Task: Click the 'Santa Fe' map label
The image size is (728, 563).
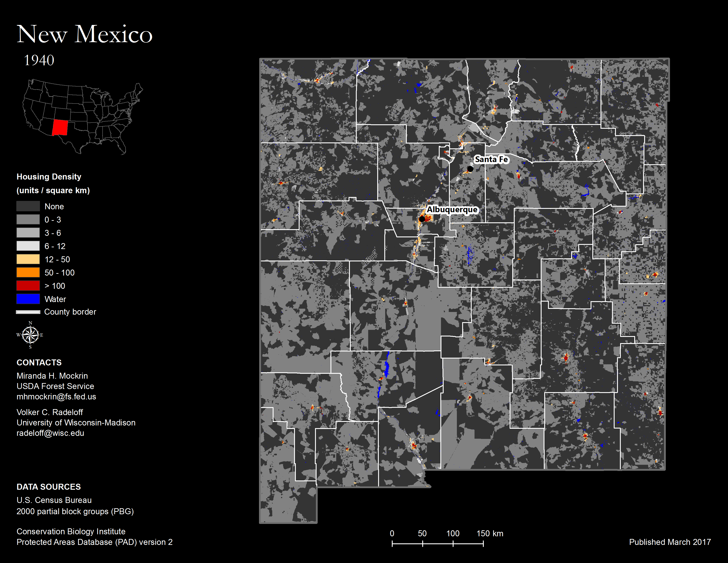Action: coord(491,159)
